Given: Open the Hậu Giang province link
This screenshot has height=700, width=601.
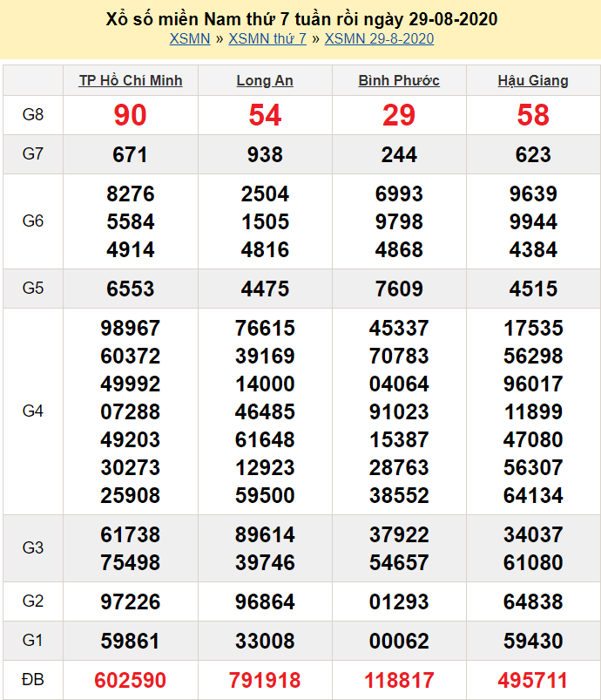Looking at the screenshot, I should [x=533, y=80].
